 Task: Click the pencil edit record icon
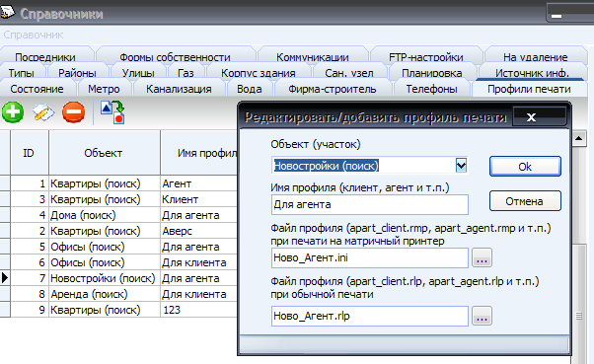coord(42,112)
